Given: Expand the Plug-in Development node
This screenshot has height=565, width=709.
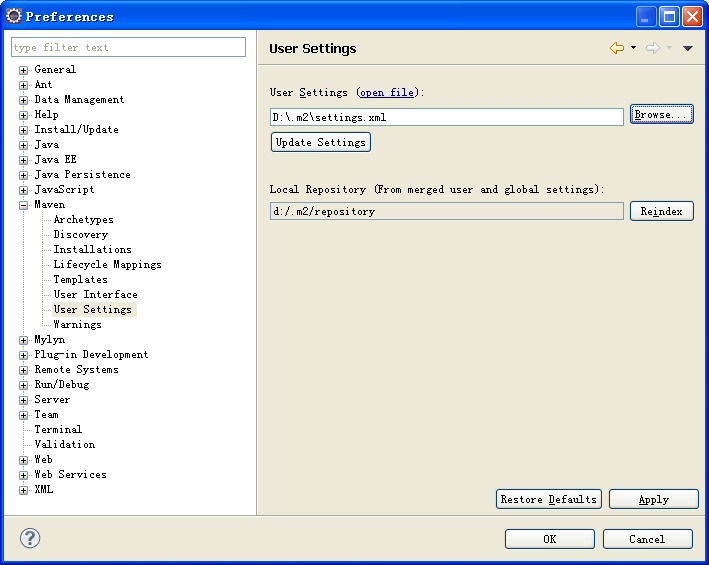Looking at the screenshot, I should click(x=24, y=355).
